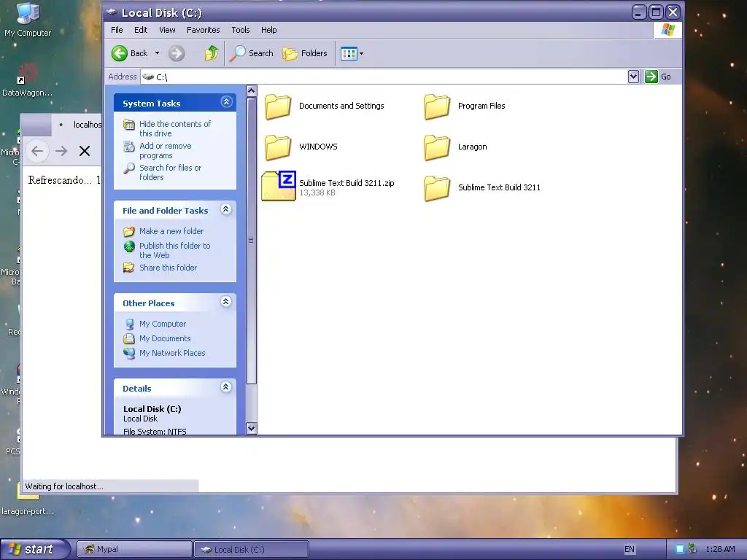This screenshot has width=747, height=560.
Task: Open My Computer in Other Places
Action: pos(163,324)
